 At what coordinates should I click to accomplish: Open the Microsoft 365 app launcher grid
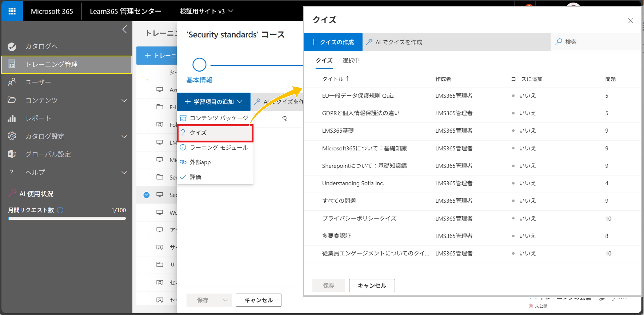12,11
